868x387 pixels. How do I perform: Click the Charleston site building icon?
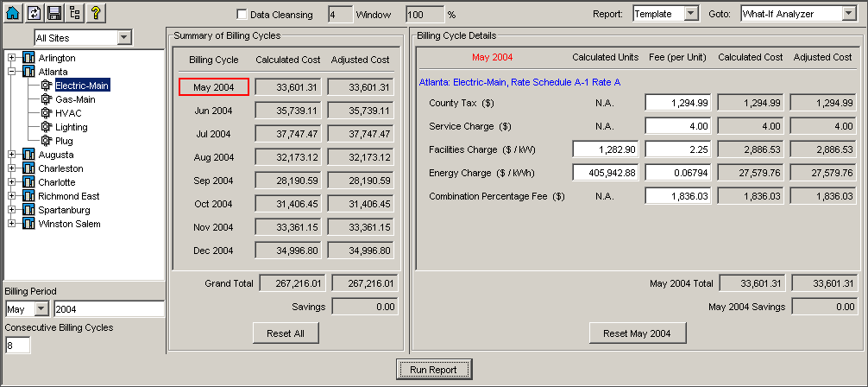28,168
